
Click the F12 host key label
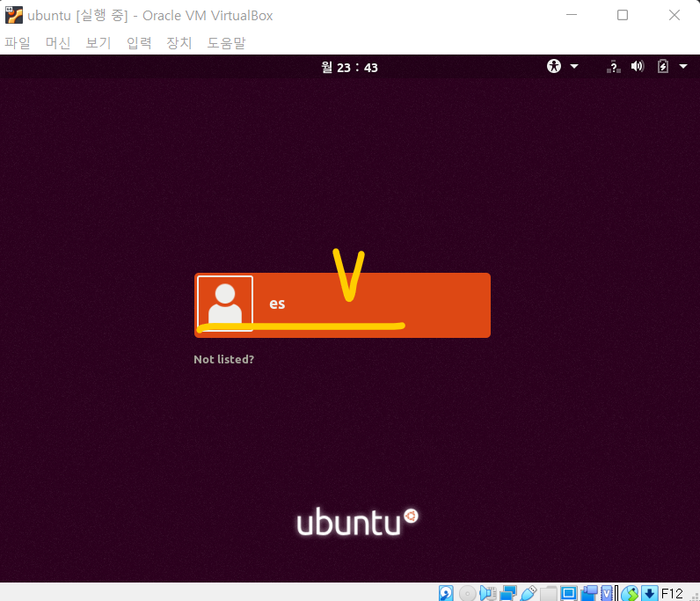coord(672,593)
